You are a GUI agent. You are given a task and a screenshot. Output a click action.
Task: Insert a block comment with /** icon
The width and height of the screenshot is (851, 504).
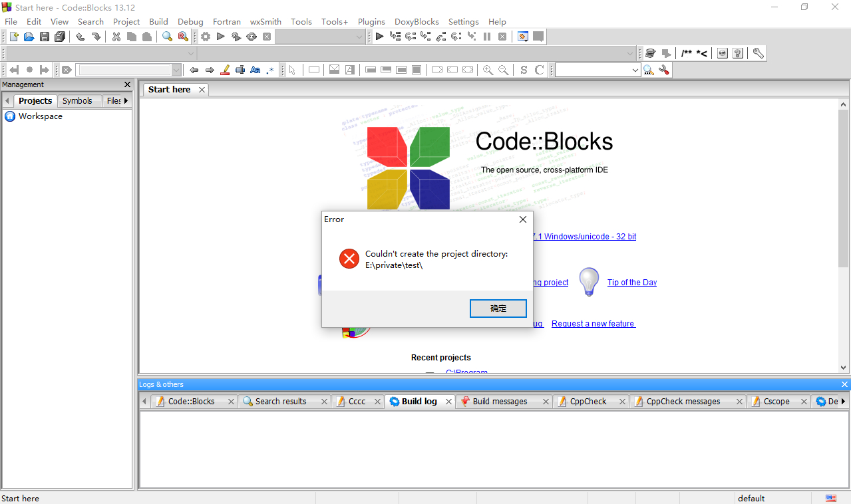686,53
